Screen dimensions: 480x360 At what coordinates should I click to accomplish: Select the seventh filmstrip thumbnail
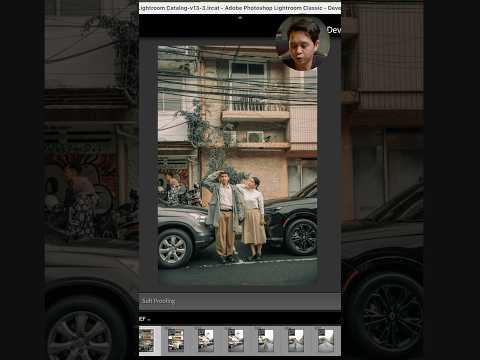(x=326, y=340)
